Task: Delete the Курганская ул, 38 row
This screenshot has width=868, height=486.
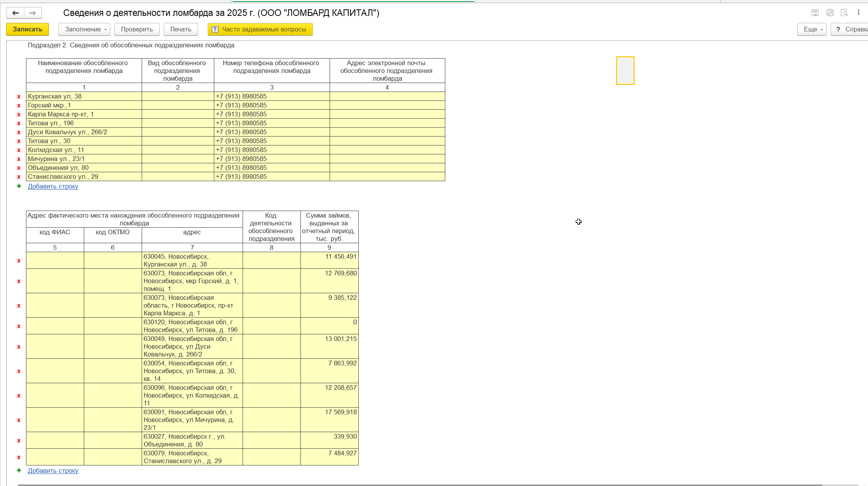Action: [x=19, y=97]
